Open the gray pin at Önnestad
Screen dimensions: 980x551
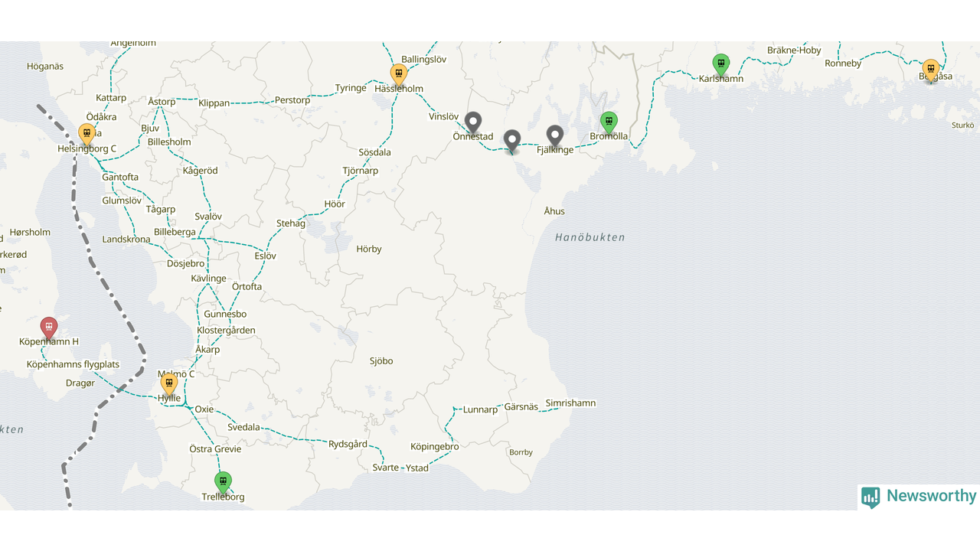[x=473, y=123]
